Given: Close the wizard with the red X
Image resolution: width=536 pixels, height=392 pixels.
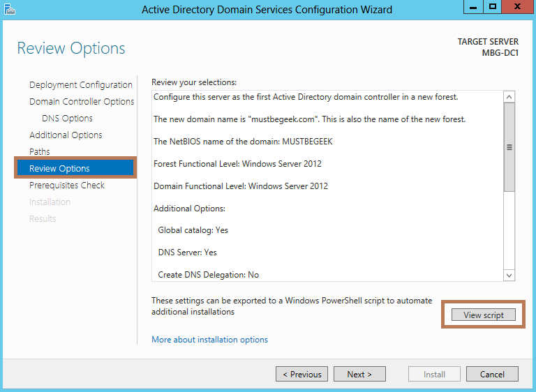Looking at the screenshot, I should [517, 7].
